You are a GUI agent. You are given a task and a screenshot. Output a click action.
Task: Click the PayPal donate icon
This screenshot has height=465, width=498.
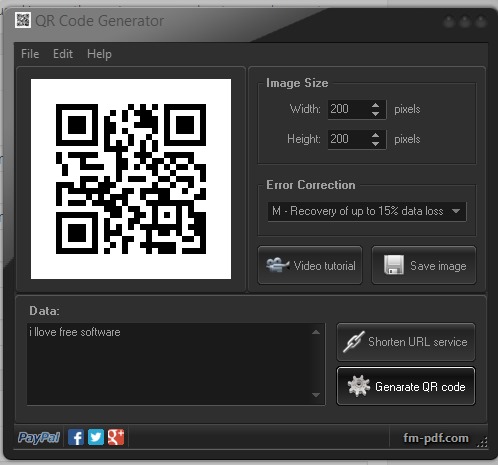(39, 437)
